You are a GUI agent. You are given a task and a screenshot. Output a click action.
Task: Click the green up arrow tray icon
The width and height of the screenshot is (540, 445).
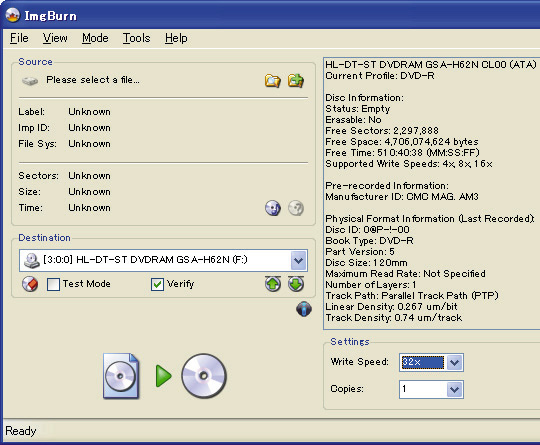pyautogui.click(x=273, y=284)
